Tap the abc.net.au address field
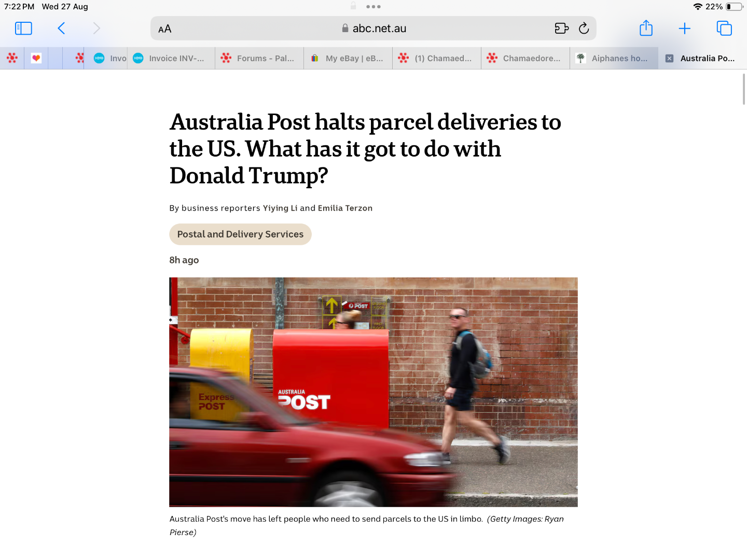The image size is (747, 560). [374, 29]
